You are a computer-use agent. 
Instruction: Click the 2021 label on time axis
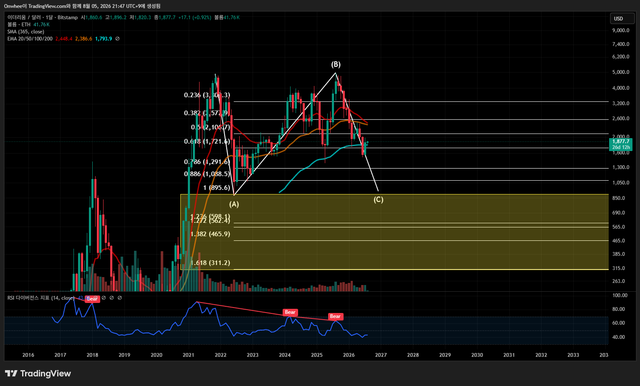pyautogui.click(x=188, y=355)
